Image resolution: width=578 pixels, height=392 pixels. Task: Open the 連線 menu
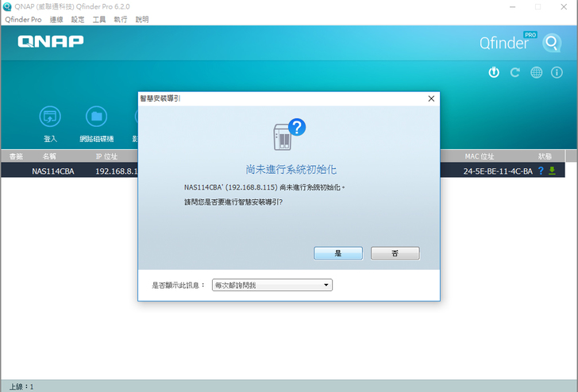click(x=56, y=19)
